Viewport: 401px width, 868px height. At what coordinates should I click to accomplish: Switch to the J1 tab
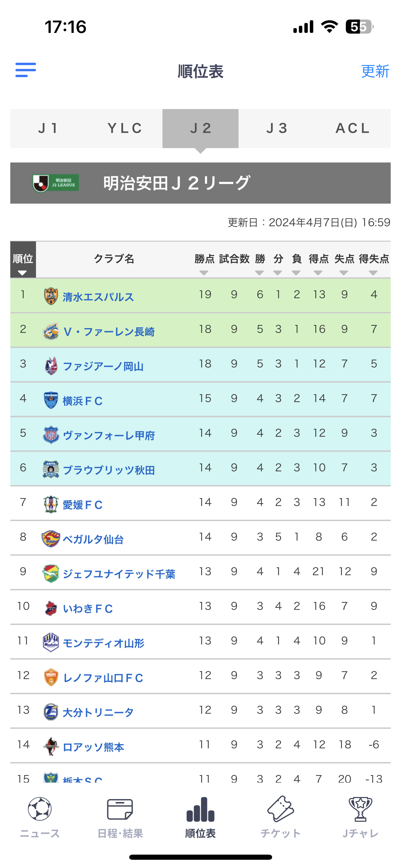(48, 129)
